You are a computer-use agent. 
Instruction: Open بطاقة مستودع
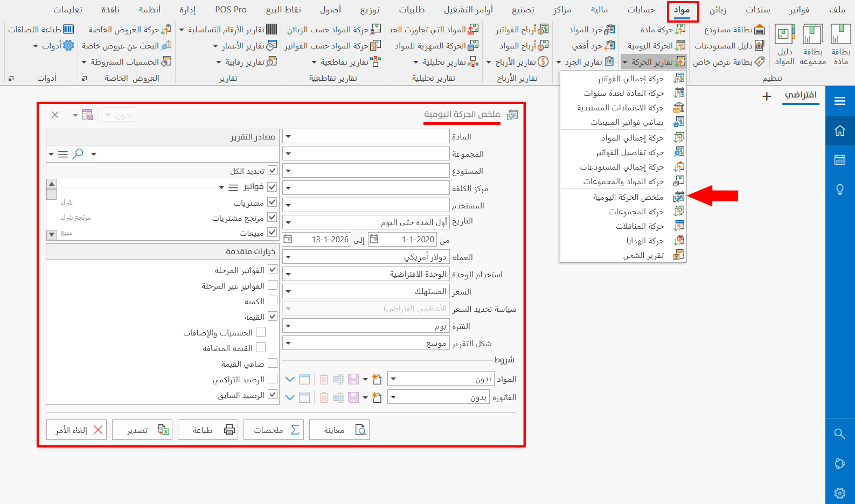pyautogui.click(x=735, y=30)
